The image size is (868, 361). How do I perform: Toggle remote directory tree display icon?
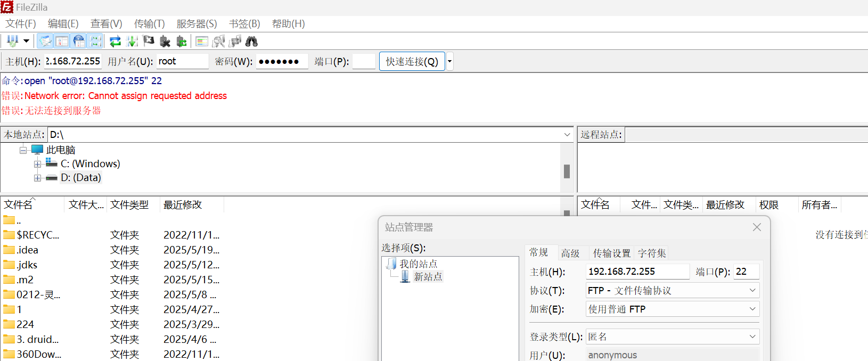[79, 41]
